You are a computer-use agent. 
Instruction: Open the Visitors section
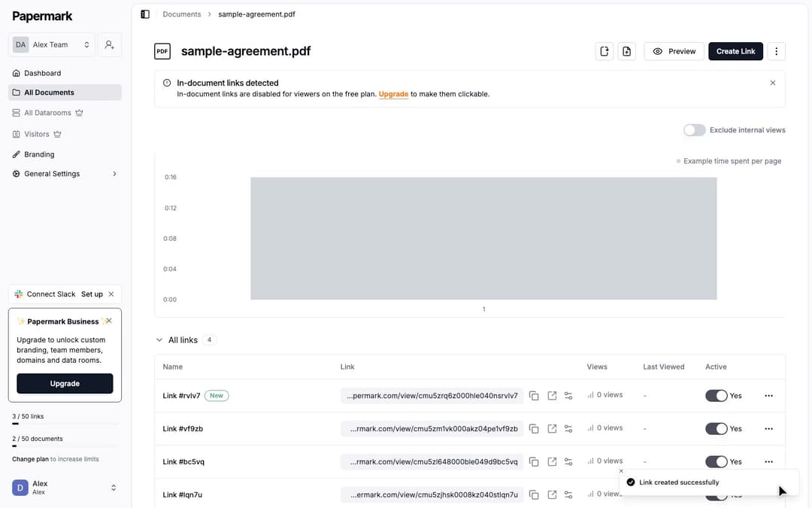(65, 134)
